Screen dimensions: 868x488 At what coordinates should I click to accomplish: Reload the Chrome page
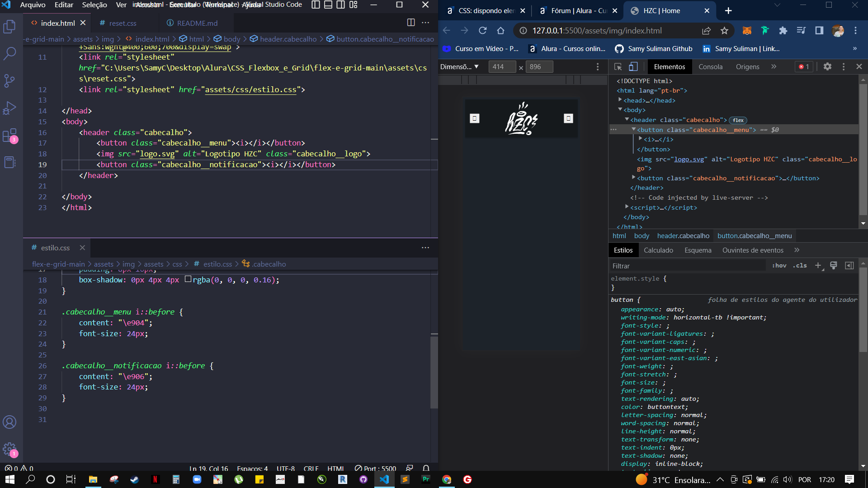[483, 31]
